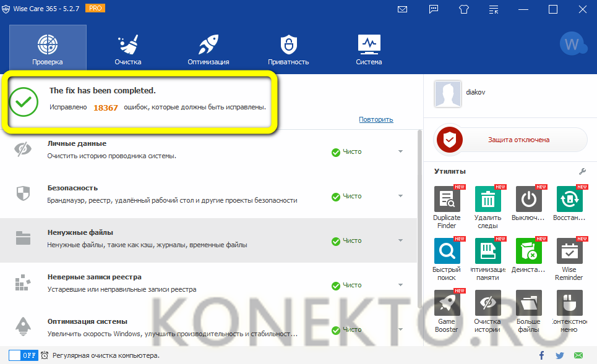Viewport: 597px width, 364px height.
Task: Click the Личные данные crossed-eye icon
Action: tap(23, 149)
